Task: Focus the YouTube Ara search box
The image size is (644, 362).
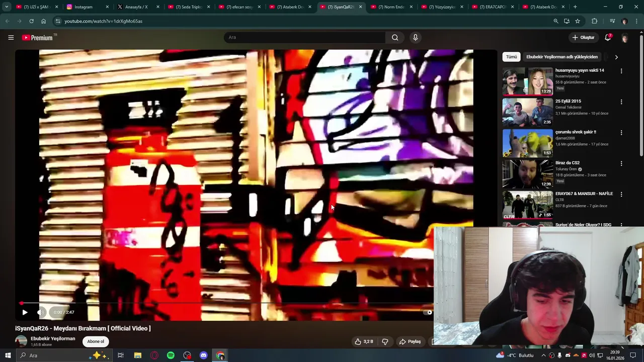Action: click(305, 37)
